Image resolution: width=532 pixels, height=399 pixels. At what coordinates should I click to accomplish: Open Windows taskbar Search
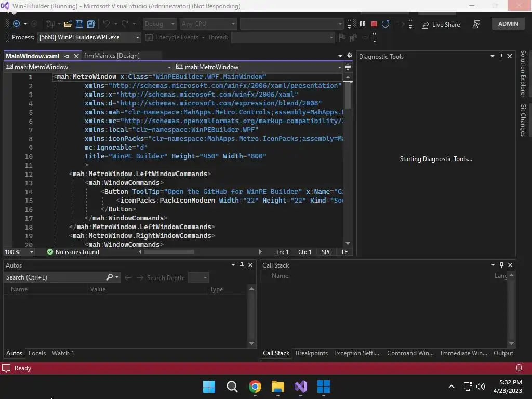point(232,387)
